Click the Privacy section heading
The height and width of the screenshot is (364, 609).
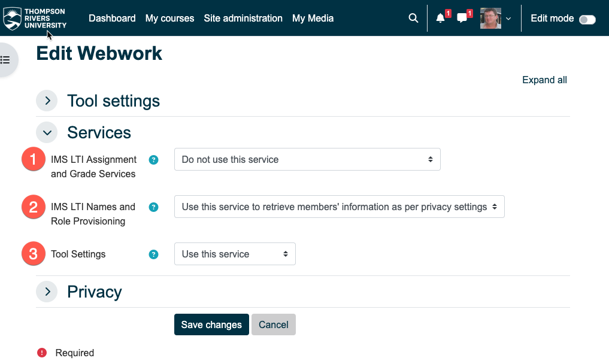(x=95, y=292)
